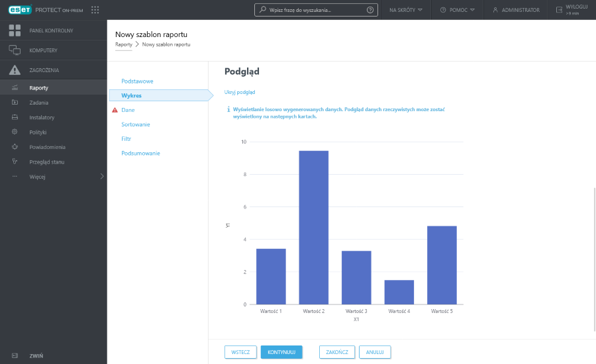596x364 pixels.
Task: Select the Komputery monitor icon
Action: (x=15, y=50)
